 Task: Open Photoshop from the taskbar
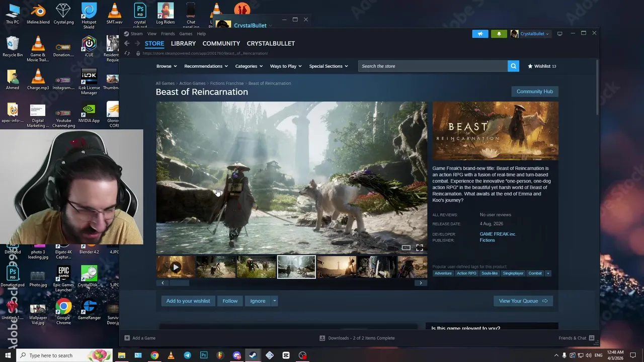pyautogui.click(x=204, y=355)
